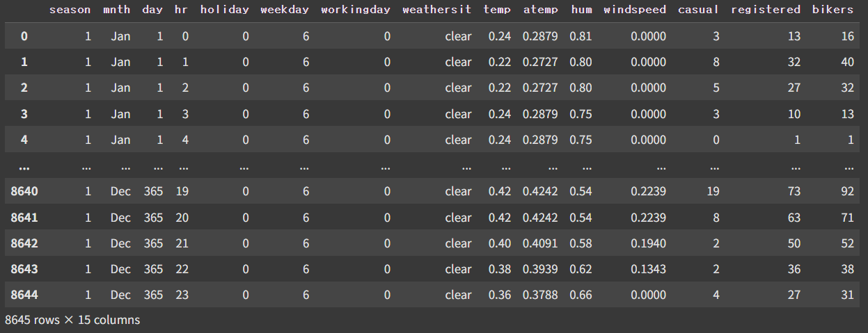Click the bikers column header

[833, 10]
